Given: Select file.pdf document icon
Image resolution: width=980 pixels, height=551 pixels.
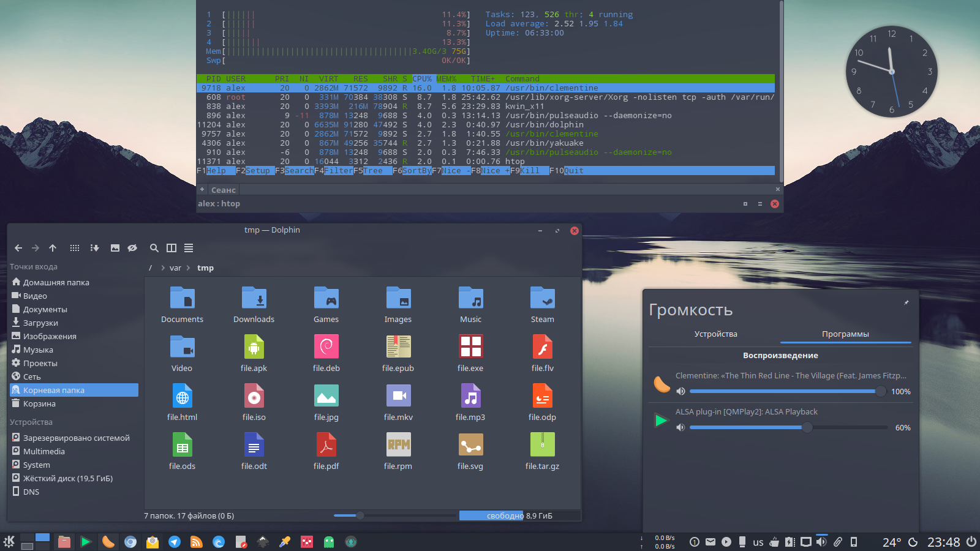Looking at the screenshot, I should (326, 444).
